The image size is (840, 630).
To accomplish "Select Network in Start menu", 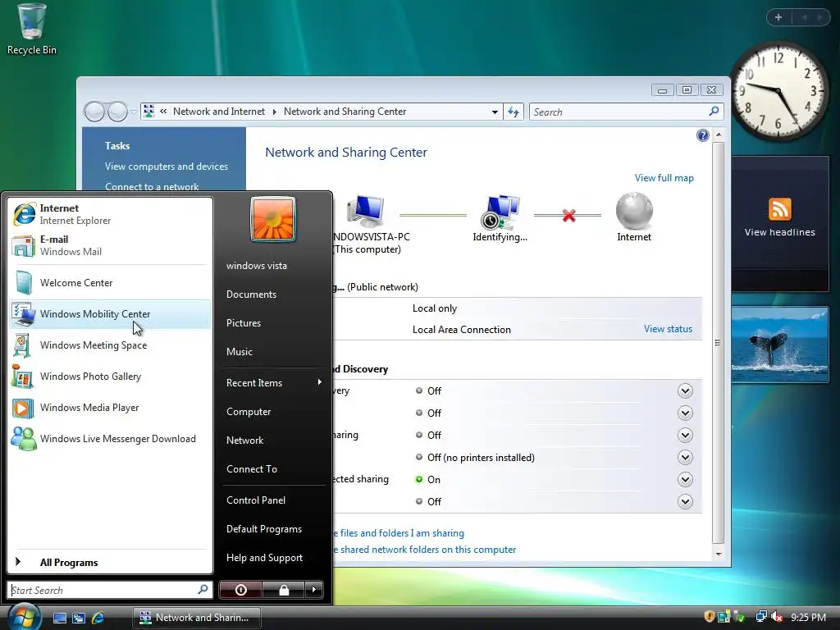I will (x=244, y=441).
